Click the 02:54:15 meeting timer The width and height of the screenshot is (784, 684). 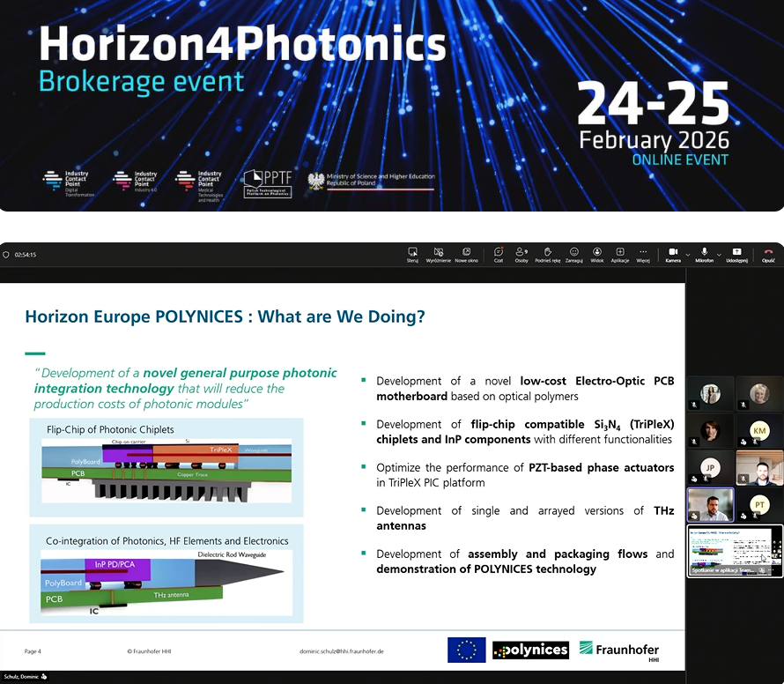pos(26,255)
